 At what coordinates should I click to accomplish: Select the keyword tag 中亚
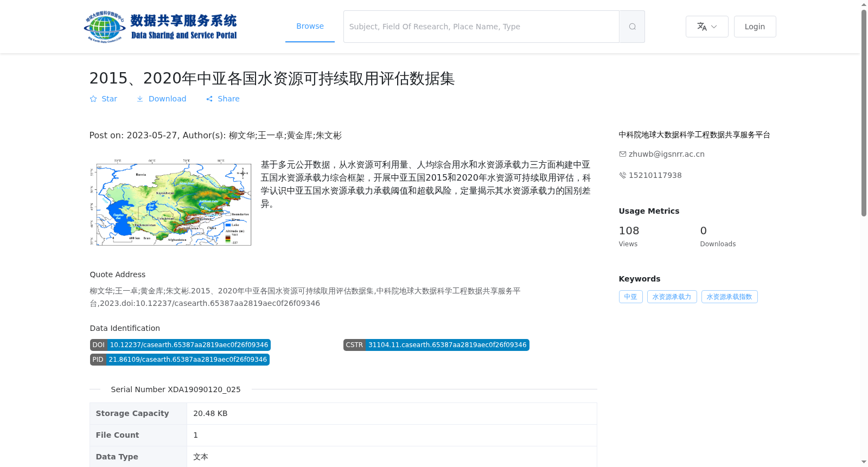coord(630,297)
